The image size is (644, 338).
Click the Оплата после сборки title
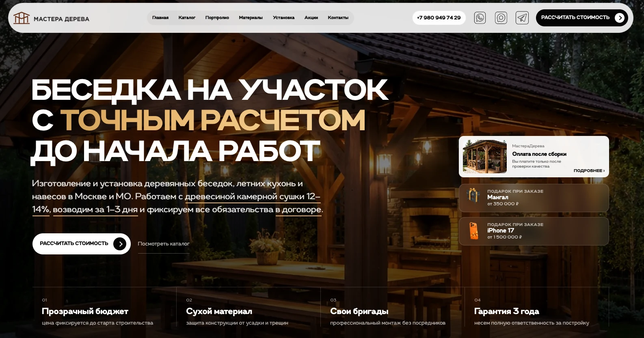click(539, 154)
